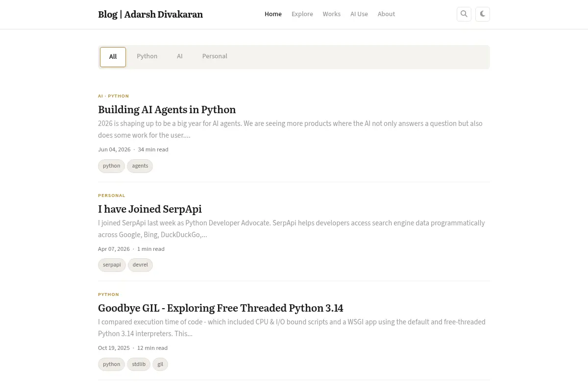
Task: Open the About nav link
Action: pyautogui.click(x=386, y=14)
